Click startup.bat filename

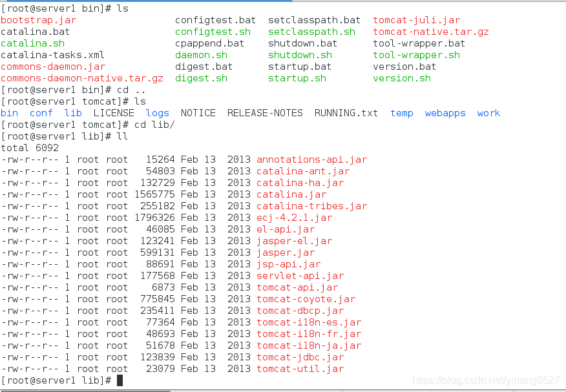(300, 67)
